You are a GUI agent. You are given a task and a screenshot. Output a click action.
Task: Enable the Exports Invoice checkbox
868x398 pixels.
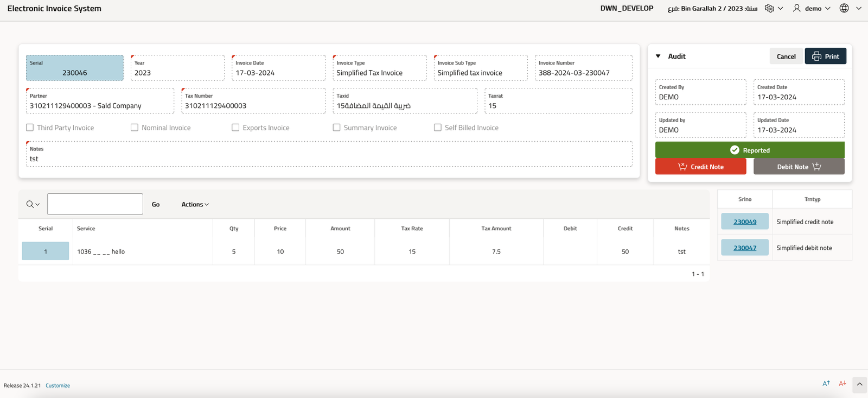tap(235, 128)
